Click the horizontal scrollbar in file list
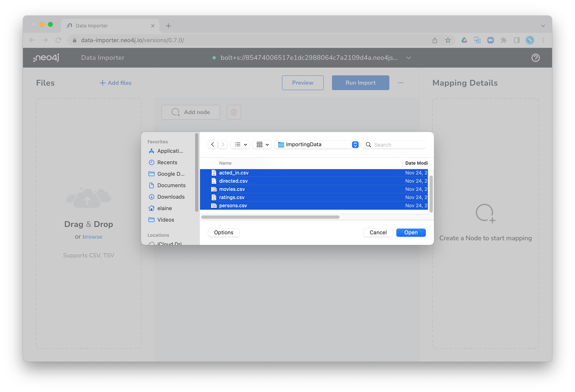 click(270, 217)
